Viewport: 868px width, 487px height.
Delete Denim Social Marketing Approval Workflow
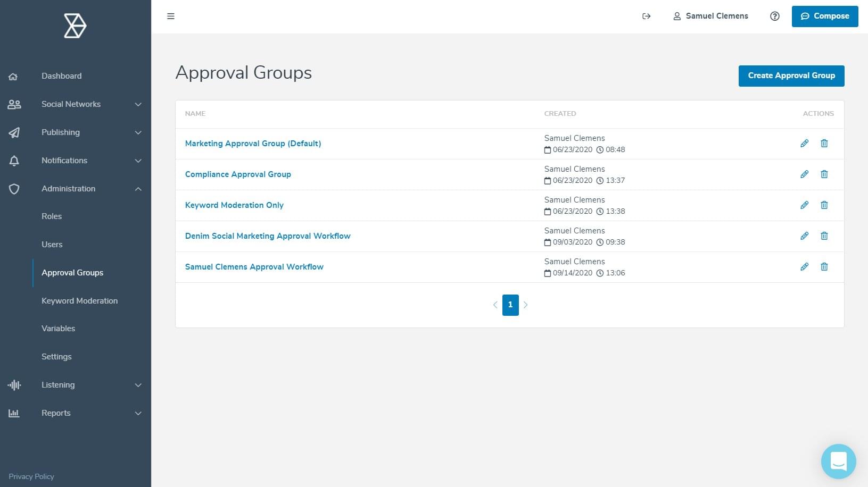click(x=824, y=236)
